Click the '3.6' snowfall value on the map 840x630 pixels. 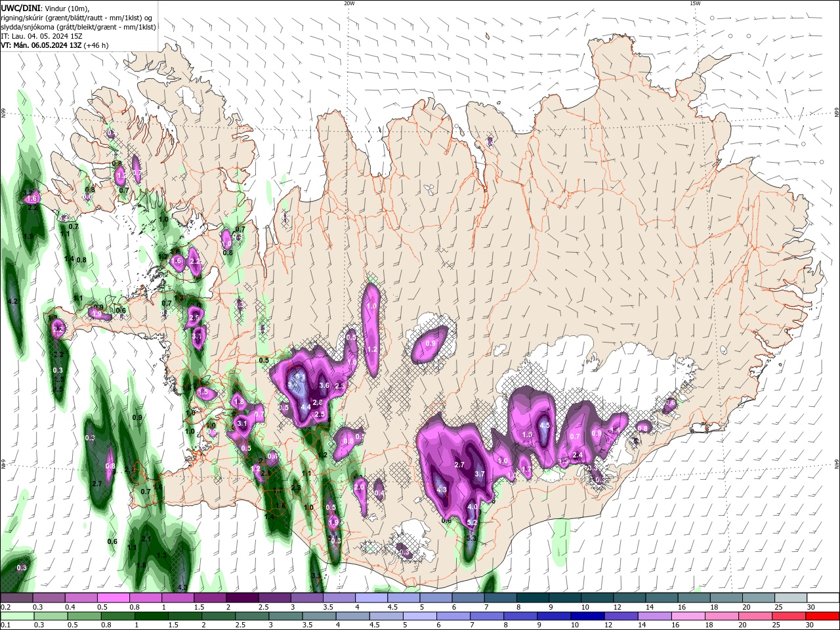[324, 385]
